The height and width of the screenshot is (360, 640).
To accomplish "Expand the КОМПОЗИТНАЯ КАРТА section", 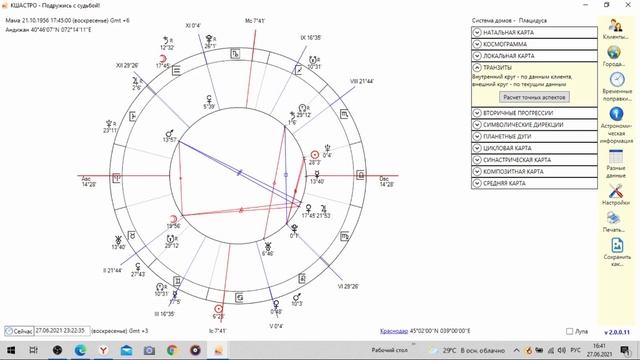I will point(534,171).
